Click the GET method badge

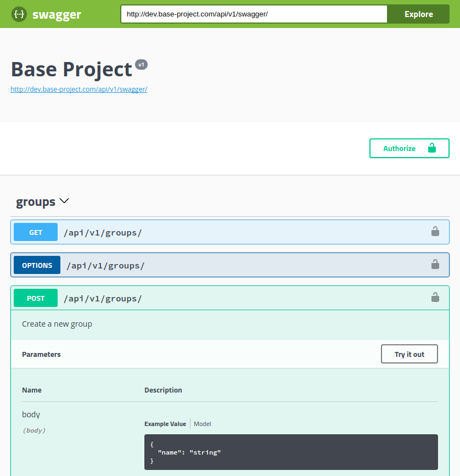point(35,232)
